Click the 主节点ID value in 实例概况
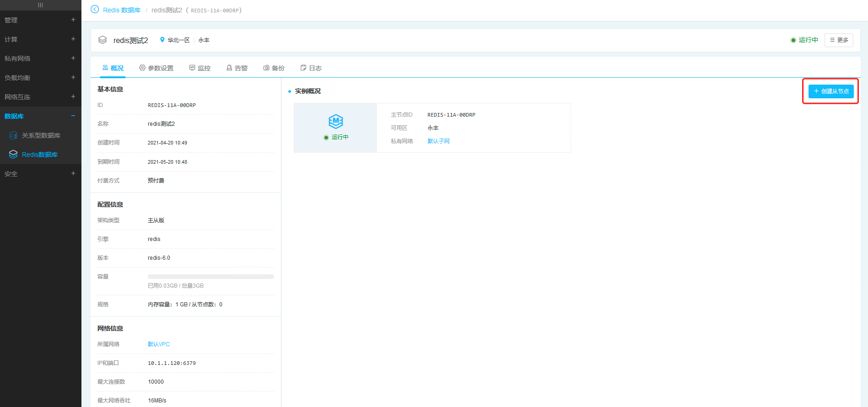 pos(451,115)
